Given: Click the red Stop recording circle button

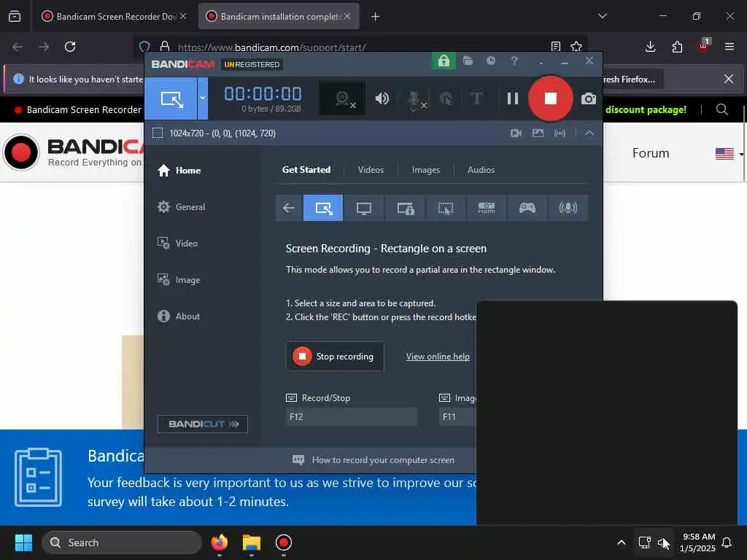Looking at the screenshot, I should tap(550, 98).
